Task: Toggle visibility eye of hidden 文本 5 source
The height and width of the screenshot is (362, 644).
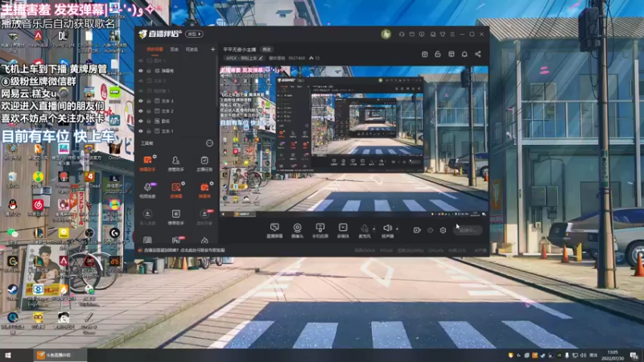Action: click(141, 81)
